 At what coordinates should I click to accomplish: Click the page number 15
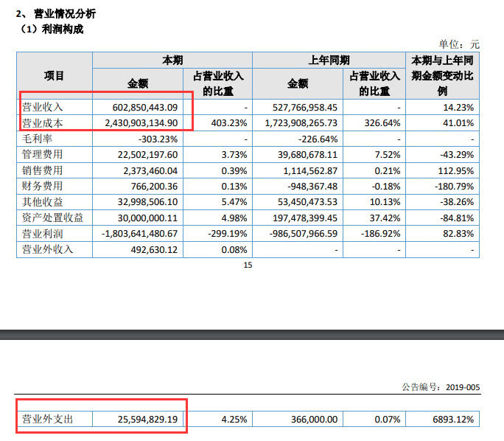(x=248, y=265)
